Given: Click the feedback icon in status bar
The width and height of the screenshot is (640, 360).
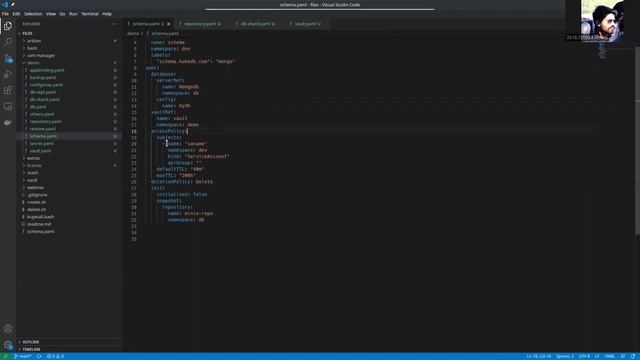Looking at the screenshot, I should (x=623, y=356).
